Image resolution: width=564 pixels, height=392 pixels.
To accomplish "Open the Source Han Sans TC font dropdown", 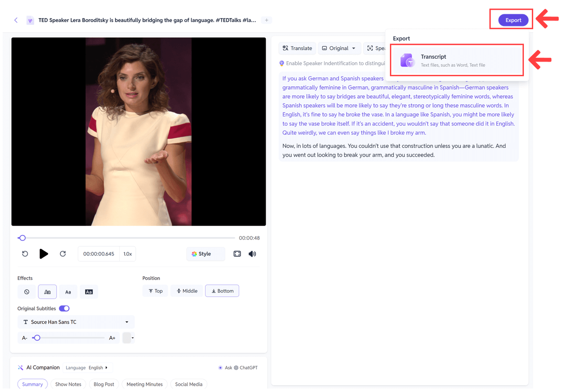I will tap(76, 322).
